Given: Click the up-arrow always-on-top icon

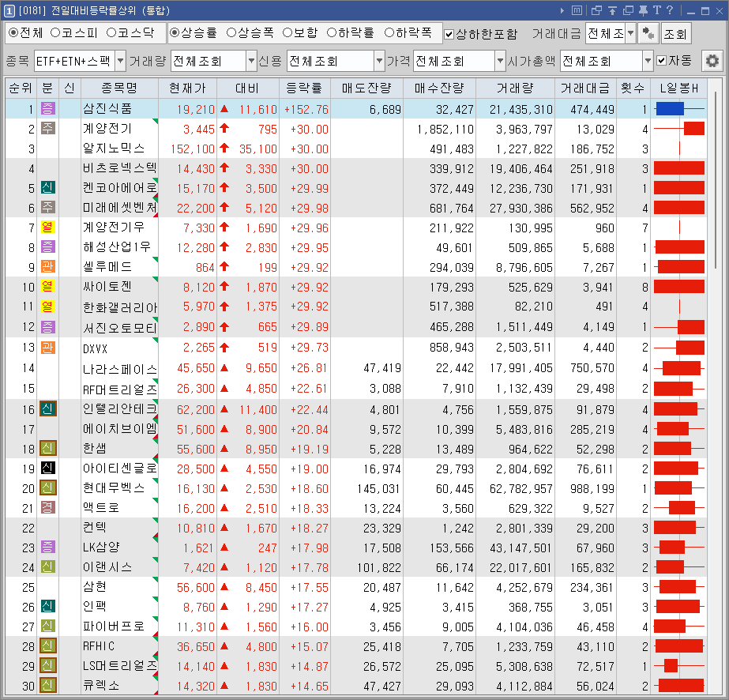Looking at the screenshot, I should pos(612,10).
